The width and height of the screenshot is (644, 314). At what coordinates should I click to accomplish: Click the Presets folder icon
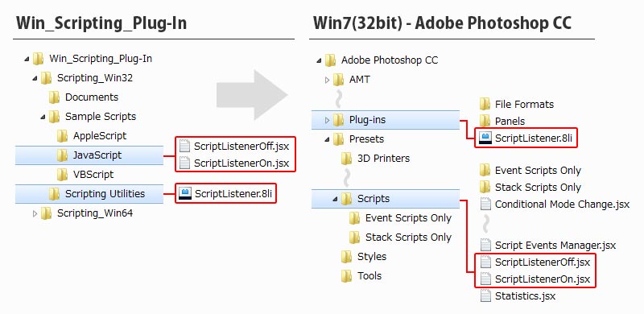click(x=338, y=139)
